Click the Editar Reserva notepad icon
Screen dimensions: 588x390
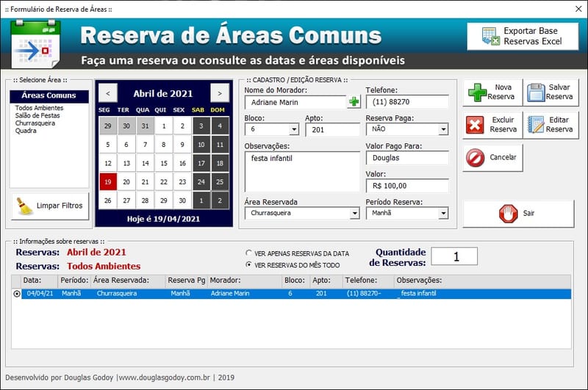[536, 125]
